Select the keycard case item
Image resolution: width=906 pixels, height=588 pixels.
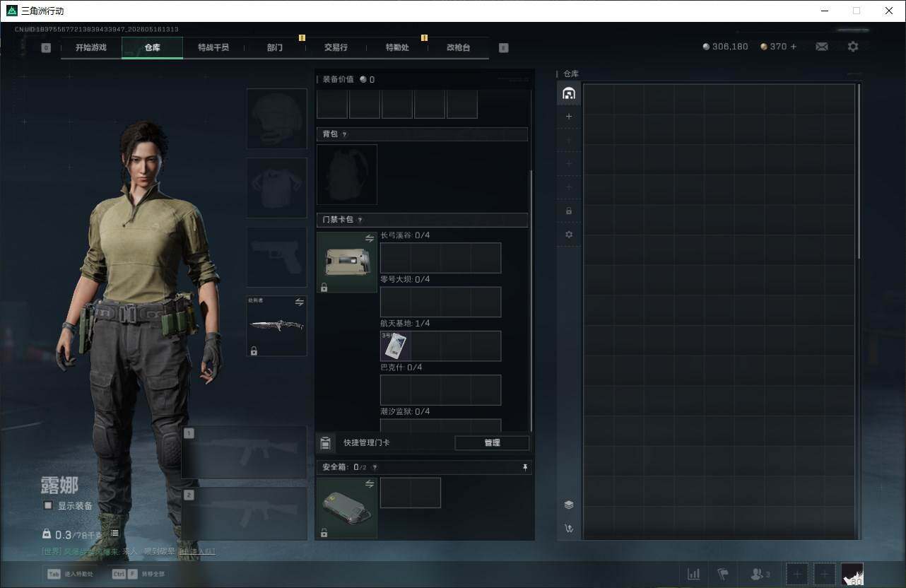347,262
